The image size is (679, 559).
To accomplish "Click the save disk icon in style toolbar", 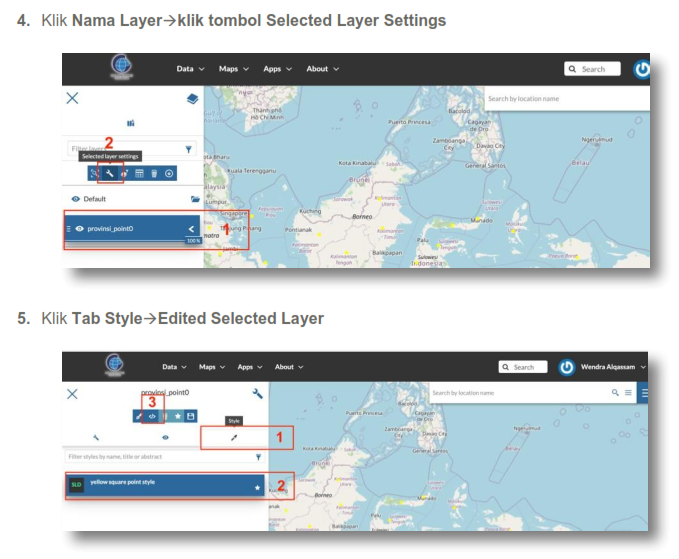I will tap(191, 415).
